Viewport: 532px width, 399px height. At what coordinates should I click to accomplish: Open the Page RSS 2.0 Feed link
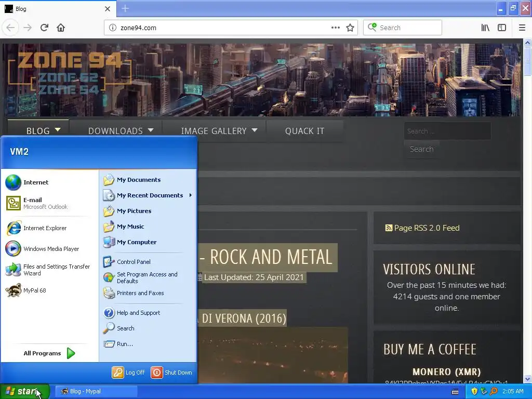tap(422, 228)
